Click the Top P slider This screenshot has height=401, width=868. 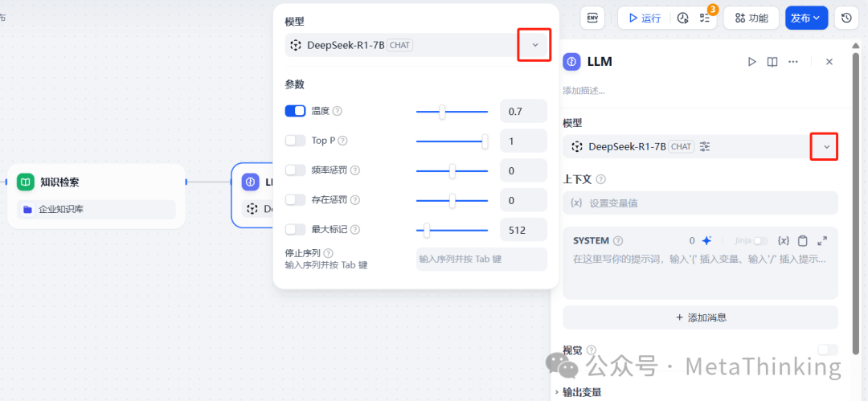(452, 141)
